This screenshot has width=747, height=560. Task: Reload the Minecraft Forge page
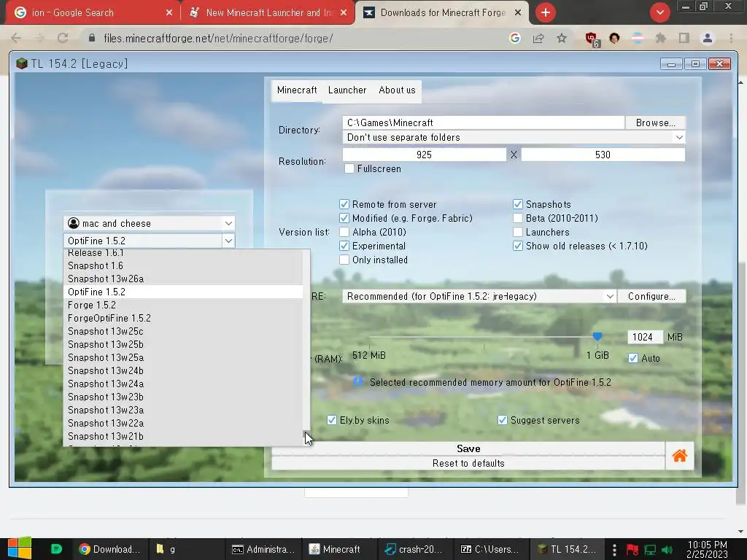click(x=63, y=39)
